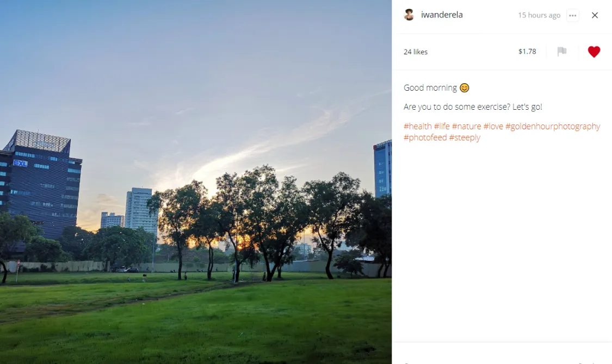The image size is (612, 364).
Task: Click the EXL sign on the building
Action: 20,164
